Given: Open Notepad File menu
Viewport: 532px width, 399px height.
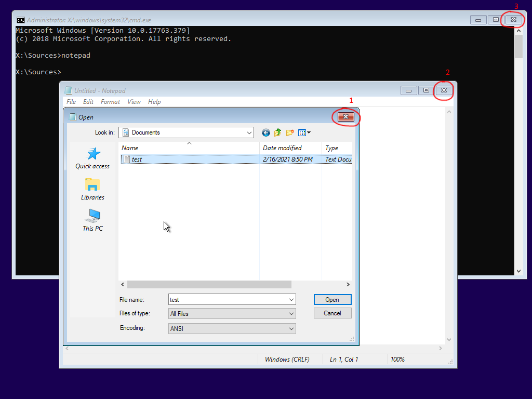Looking at the screenshot, I should (71, 102).
